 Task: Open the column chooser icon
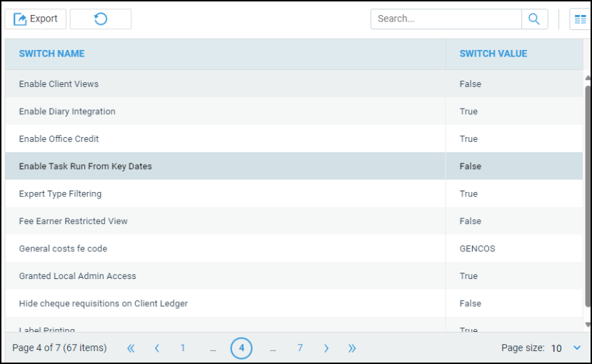(x=580, y=19)
